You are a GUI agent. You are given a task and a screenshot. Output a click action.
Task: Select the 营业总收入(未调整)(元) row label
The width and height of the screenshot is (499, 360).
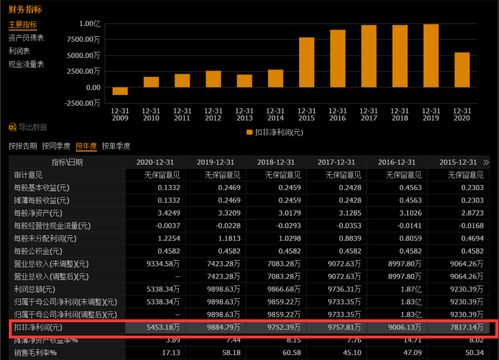[x=51, y=264]
